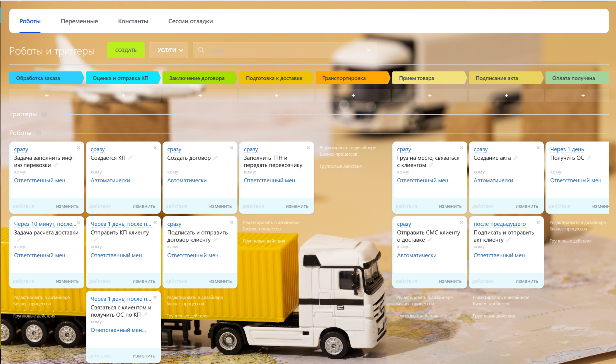Click the help icon next to Роботы heading
The height and width of the screenshot is (364, 616).
[39, 133]
